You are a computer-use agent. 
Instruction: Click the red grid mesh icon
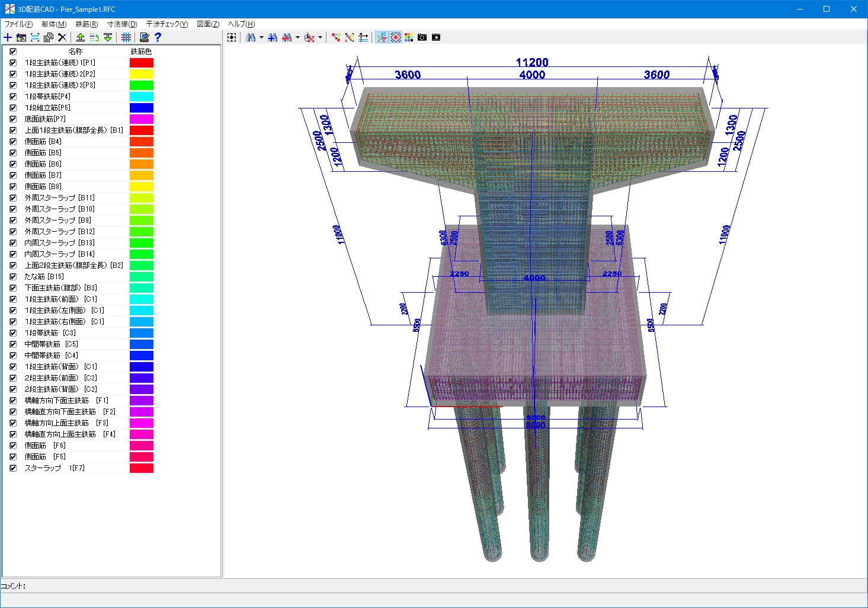[126, 37]
